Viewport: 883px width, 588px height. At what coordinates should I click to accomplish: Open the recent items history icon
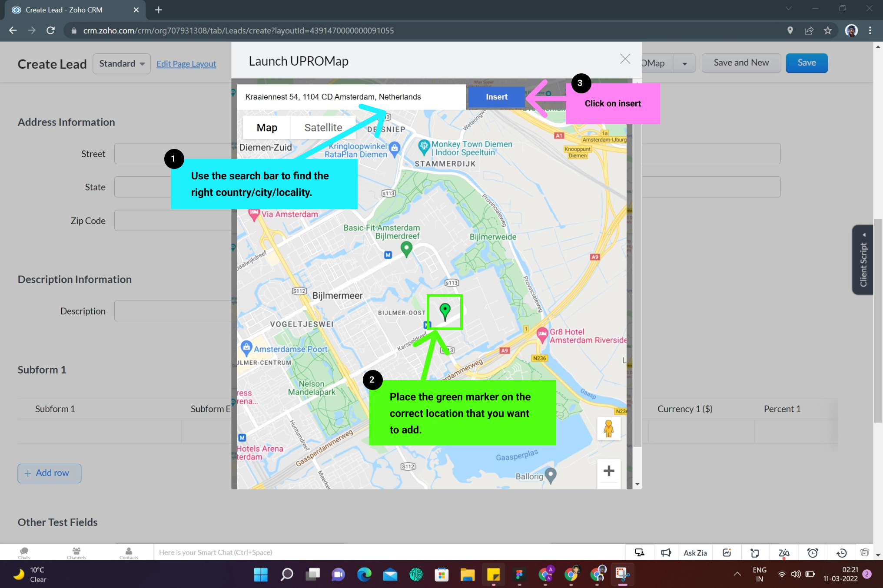[x=841, y=552]
